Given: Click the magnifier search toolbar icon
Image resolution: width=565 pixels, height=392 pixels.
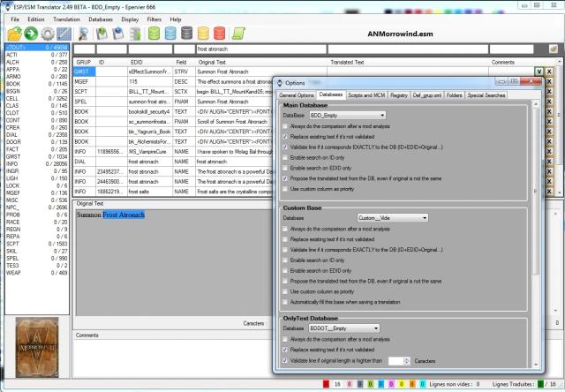Looking at the screenshot, I should (x=83, y=34).
